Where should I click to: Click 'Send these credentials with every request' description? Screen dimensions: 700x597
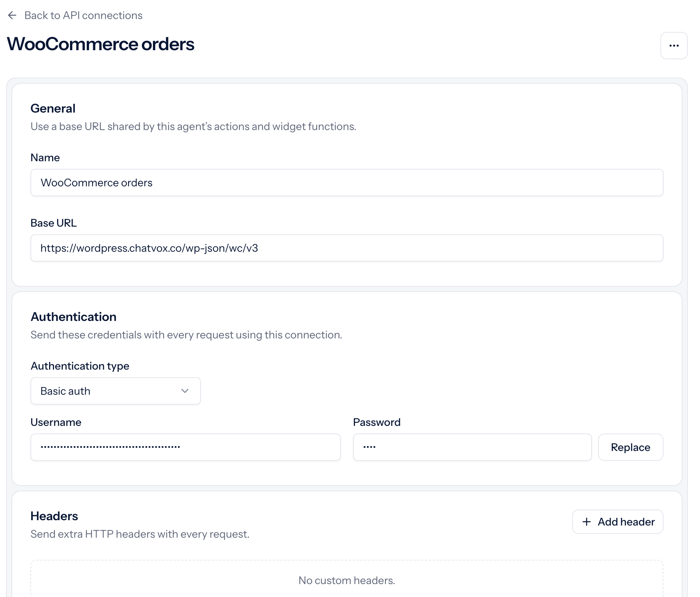tap(186, 335)
